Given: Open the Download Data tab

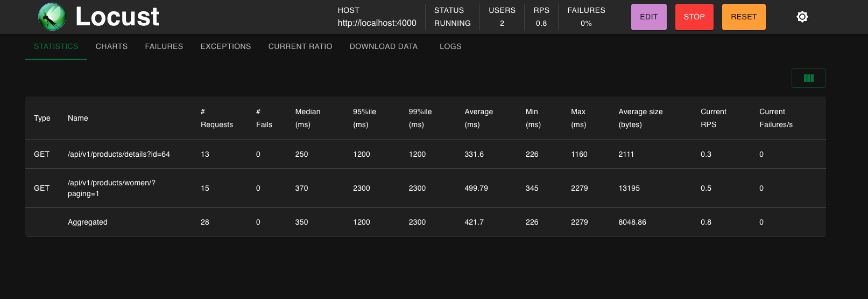Looking at the screenshot, I should point(384,46).
